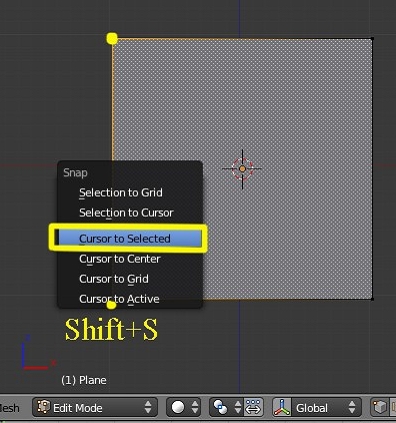Image resolution: width=396 pixels, height=423 pixels.
Task: Open the pivot point selector dropdown
Action: coord(227,407)
